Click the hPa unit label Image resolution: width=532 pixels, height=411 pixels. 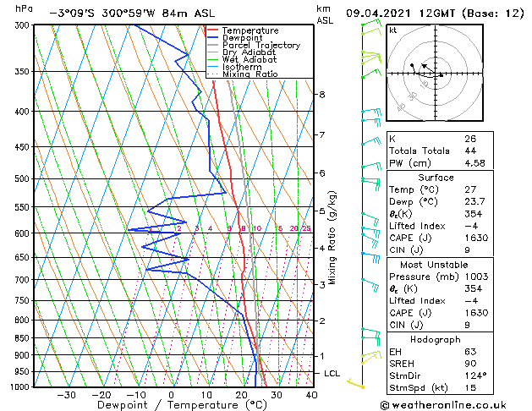[24, 9]
